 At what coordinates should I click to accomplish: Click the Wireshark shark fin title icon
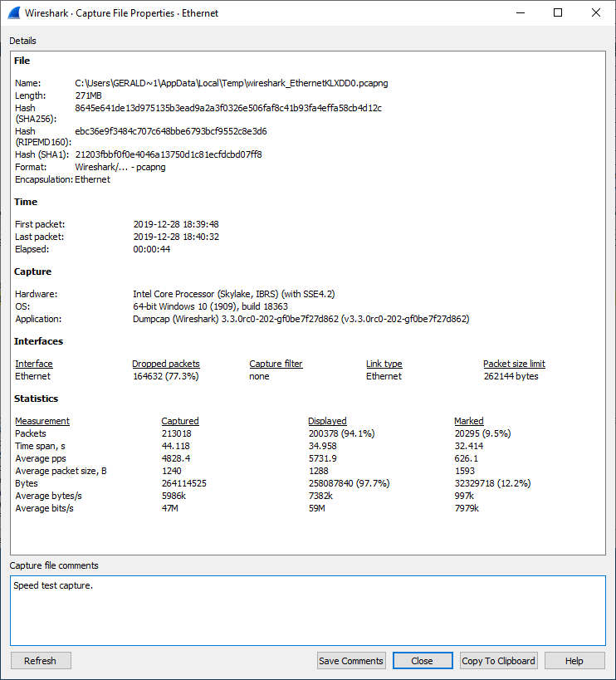14,13
